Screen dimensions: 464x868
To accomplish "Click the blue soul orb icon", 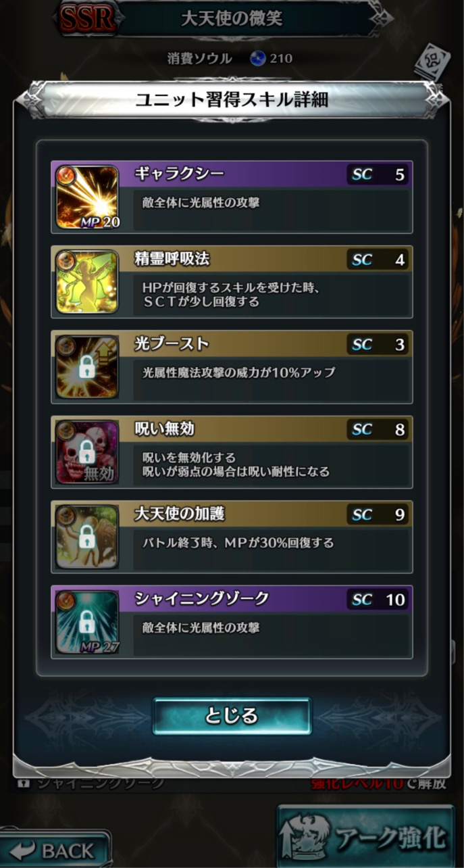I will pyautogui.click(x=257, y=58).
